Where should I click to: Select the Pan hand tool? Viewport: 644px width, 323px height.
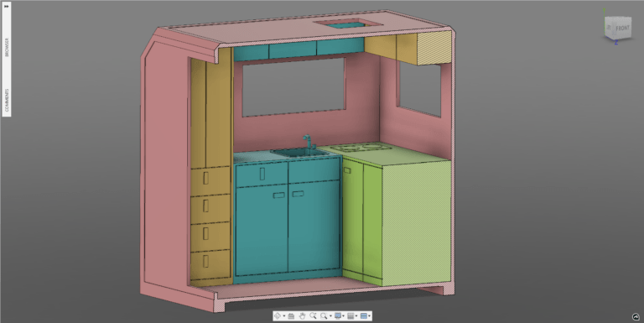302,315
